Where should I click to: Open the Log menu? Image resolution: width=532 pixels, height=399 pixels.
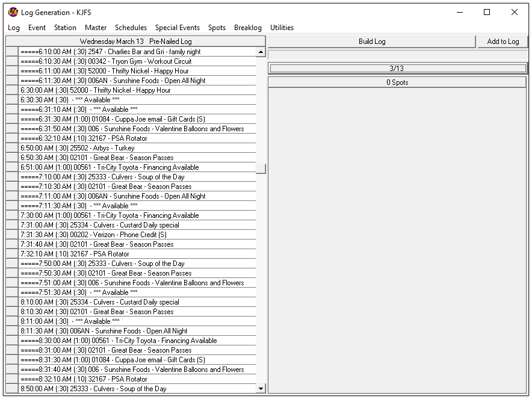point(13,28)
